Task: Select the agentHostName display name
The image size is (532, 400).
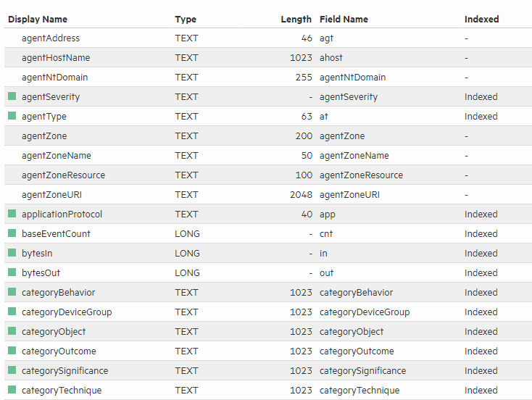Action: click(x=56, y=57)
